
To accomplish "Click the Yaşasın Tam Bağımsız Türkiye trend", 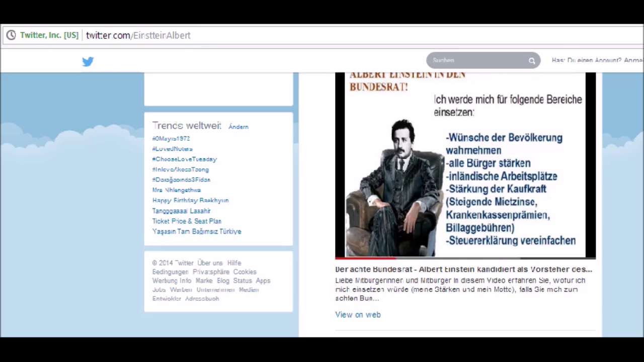I will point(197,231).
